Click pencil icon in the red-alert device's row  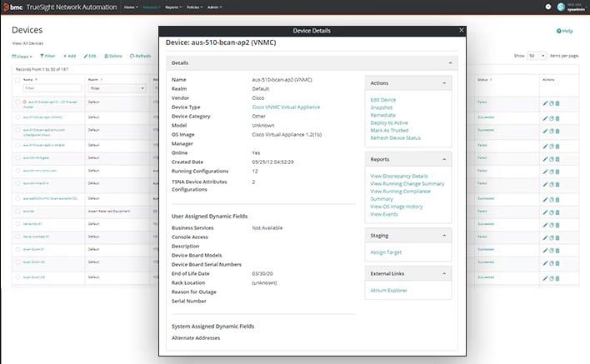(545, 103)
